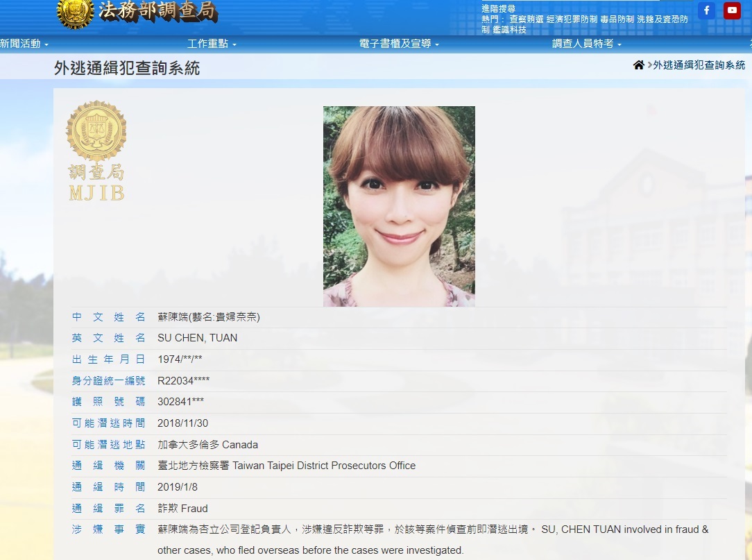Click the charge text 詐欺 Fraud
Image resolution: width=752 pixels, height=560 pixels.
pos(182,508)
